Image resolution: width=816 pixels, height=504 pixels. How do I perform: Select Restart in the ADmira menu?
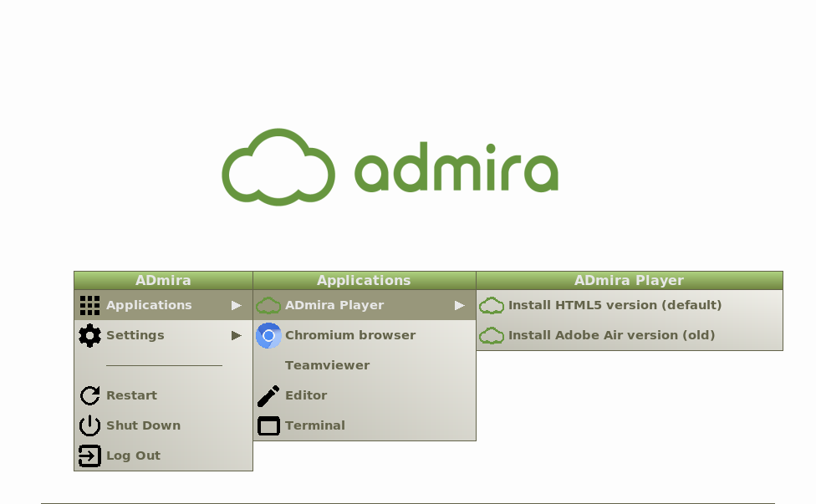163,396
